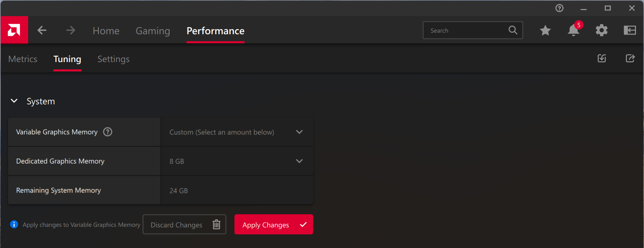Click the export tuning profile icon

630,59
